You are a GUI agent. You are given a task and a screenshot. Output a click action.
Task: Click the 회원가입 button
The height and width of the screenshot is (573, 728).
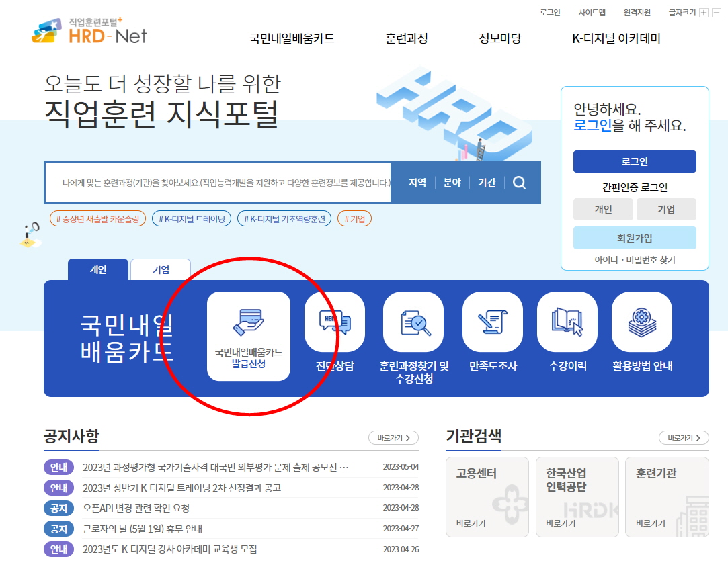(635, 238)
